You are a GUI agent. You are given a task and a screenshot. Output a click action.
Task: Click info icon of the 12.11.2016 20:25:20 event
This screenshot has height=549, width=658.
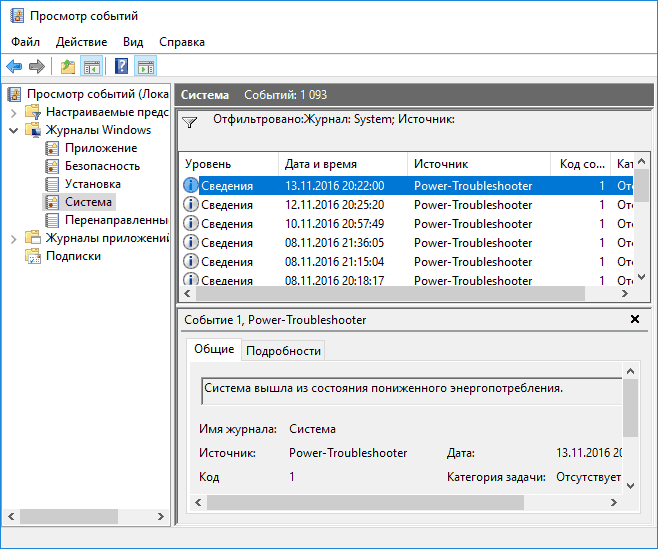click(x=191, y=204)
